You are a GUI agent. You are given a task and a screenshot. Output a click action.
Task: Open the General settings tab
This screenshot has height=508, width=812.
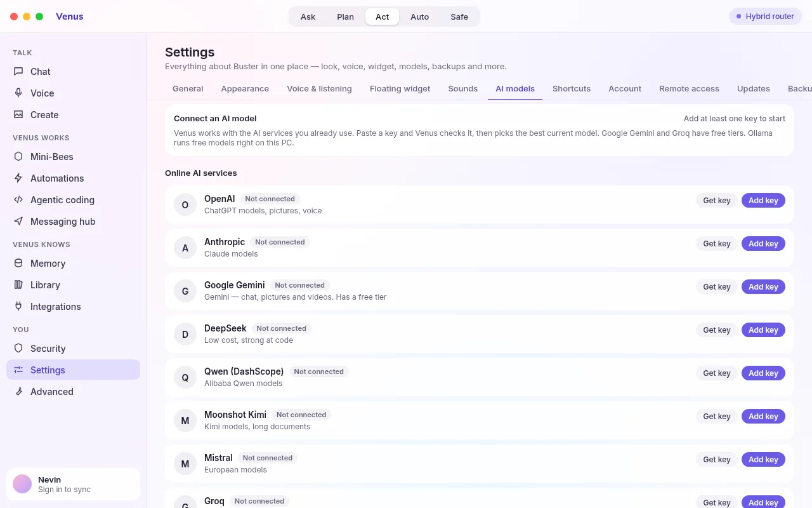click(x=188, y=89)
